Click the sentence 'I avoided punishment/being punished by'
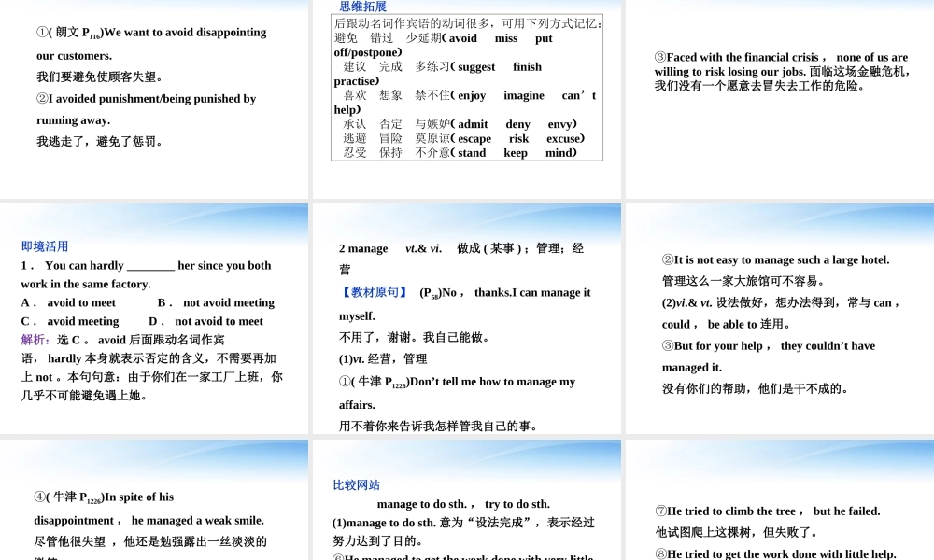This screenshot has height=560, width=934. (147, 99)
